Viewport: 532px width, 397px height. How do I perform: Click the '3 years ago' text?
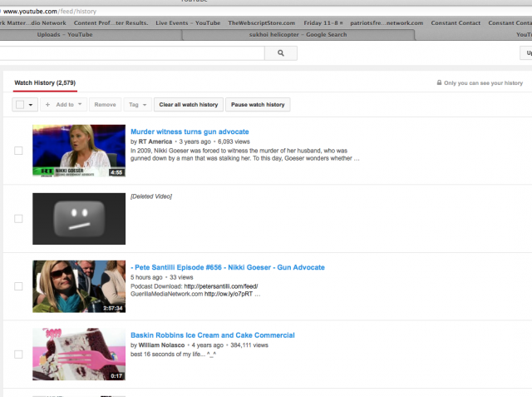point(195,141)
